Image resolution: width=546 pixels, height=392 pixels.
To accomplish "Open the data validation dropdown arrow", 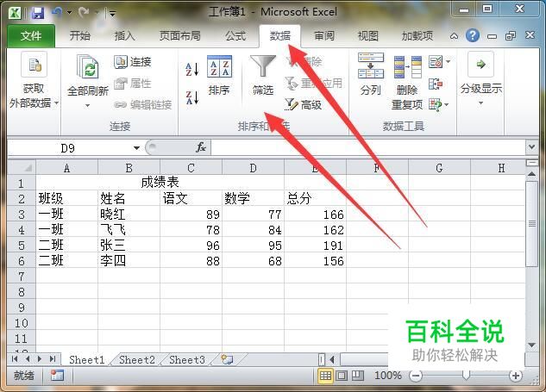I will 449,61.
